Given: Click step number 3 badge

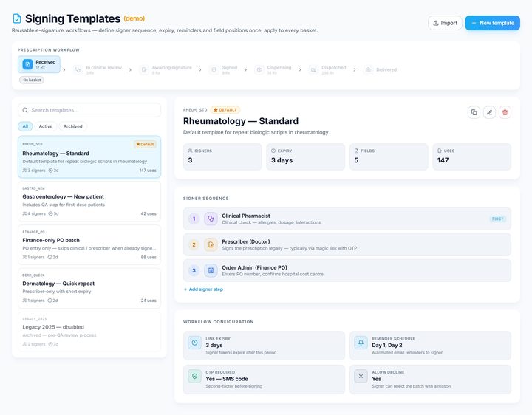Looking at the screenshot, I should [x=194, y=270].
